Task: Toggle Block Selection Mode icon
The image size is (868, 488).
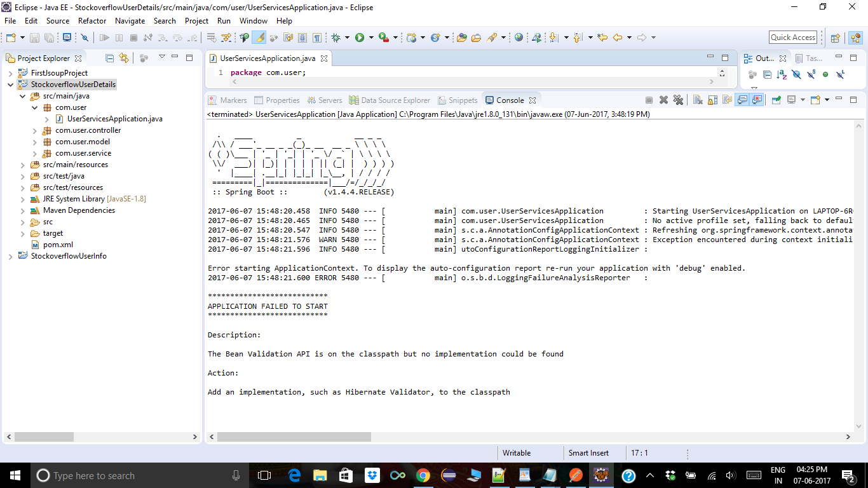Action: pyautogui.click(x=302, y=37)
